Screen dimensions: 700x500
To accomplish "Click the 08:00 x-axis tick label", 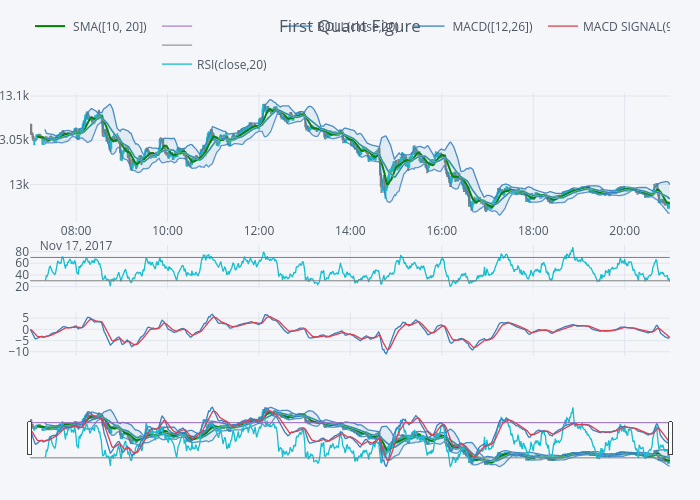I will tap(76, 231).
